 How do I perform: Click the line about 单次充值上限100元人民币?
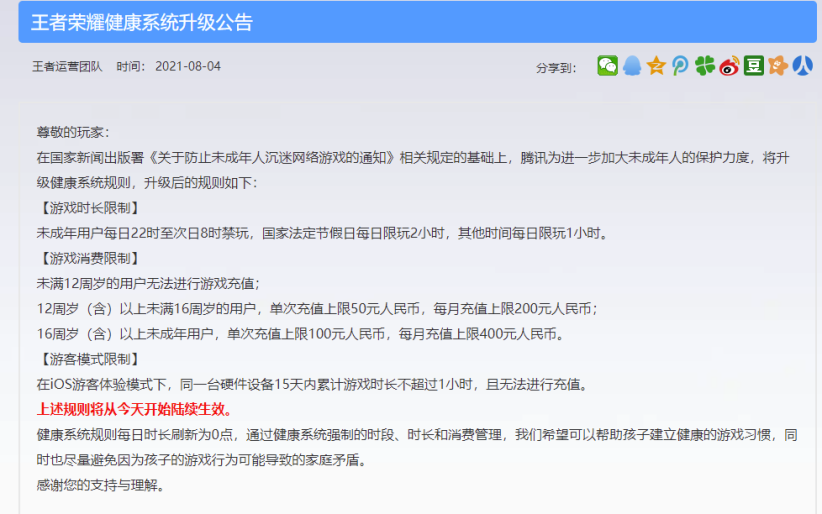(x=300, y=334)
